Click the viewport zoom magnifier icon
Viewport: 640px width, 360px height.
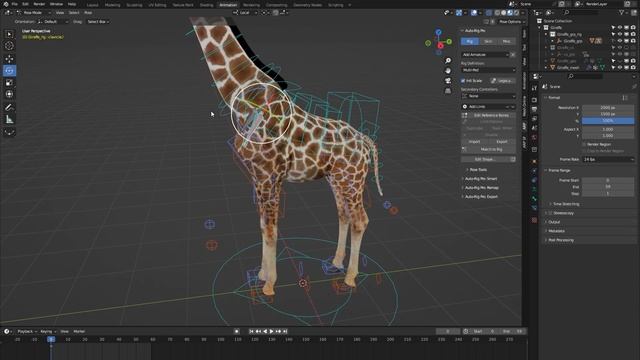pos(448,60)
